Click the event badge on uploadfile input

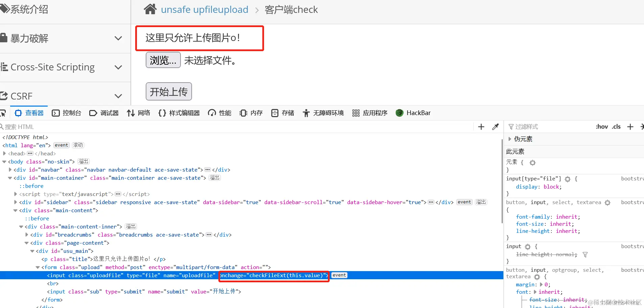click(x=339, y=275)
